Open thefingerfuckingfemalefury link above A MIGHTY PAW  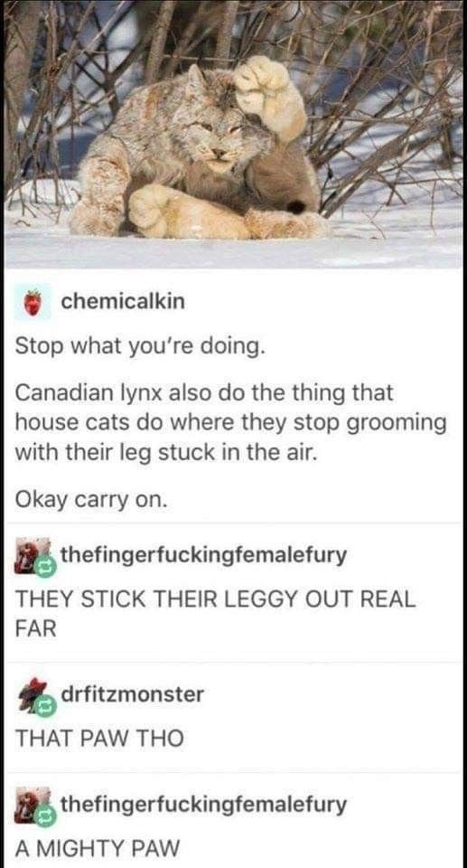(203, 804)
